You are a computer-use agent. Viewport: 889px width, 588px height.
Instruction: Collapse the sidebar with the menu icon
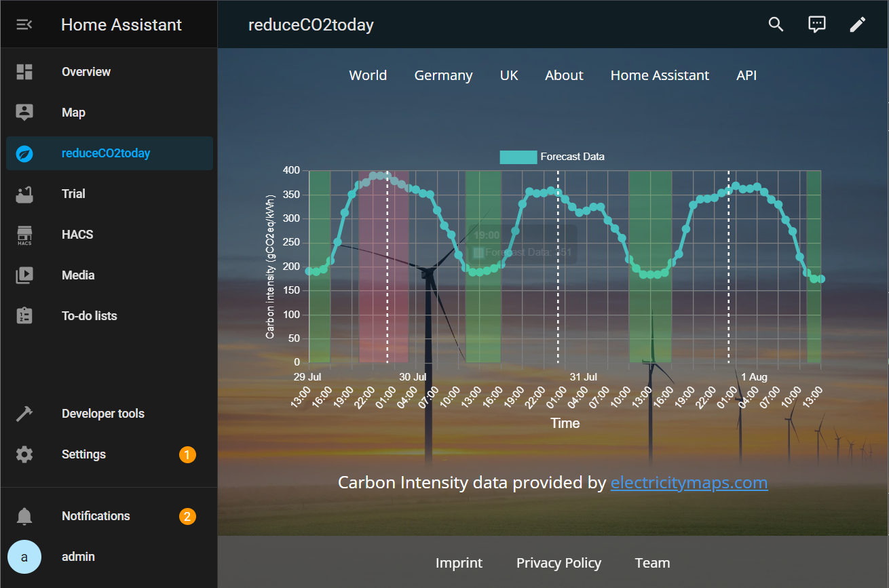pos(24,25)
